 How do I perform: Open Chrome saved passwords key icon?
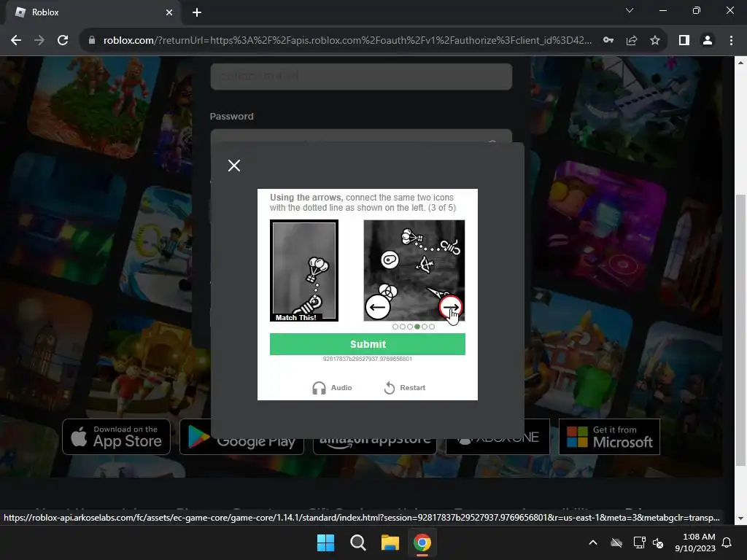pyautogui.click(x=608, y=41)
